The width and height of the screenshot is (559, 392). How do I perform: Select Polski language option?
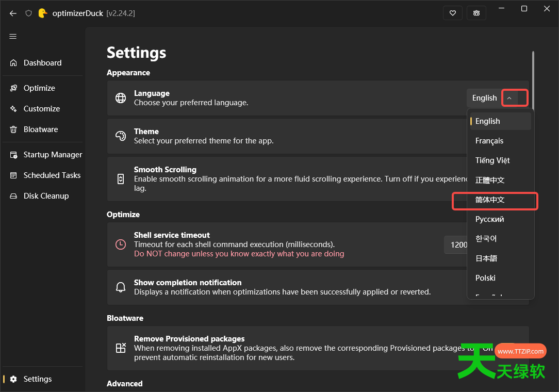click(501, 278)
